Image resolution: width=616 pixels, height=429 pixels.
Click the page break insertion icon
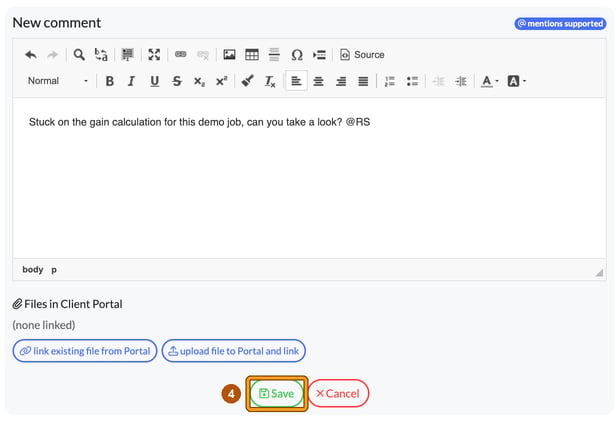(319, 55)
